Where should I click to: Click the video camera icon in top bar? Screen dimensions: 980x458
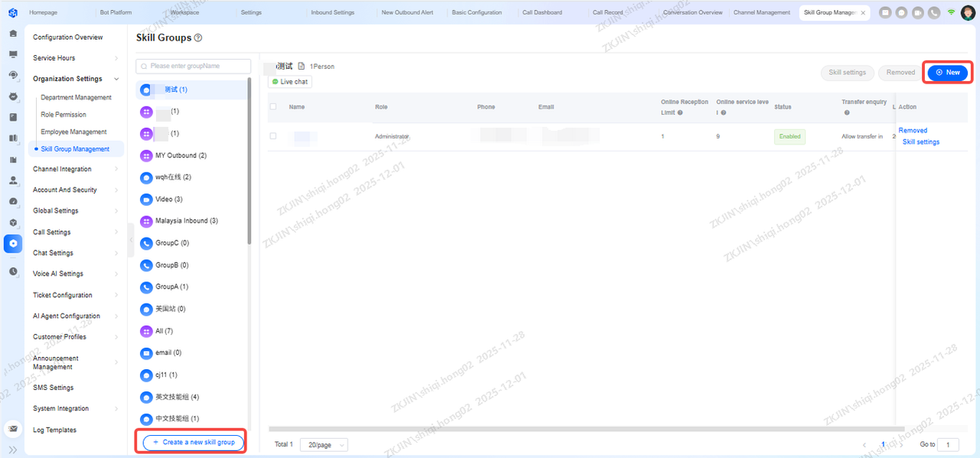click(918, 12)
